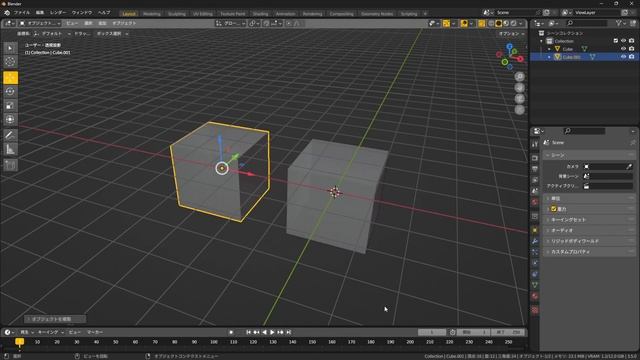
Task: Open the File menu
Action: pos(22,13)
